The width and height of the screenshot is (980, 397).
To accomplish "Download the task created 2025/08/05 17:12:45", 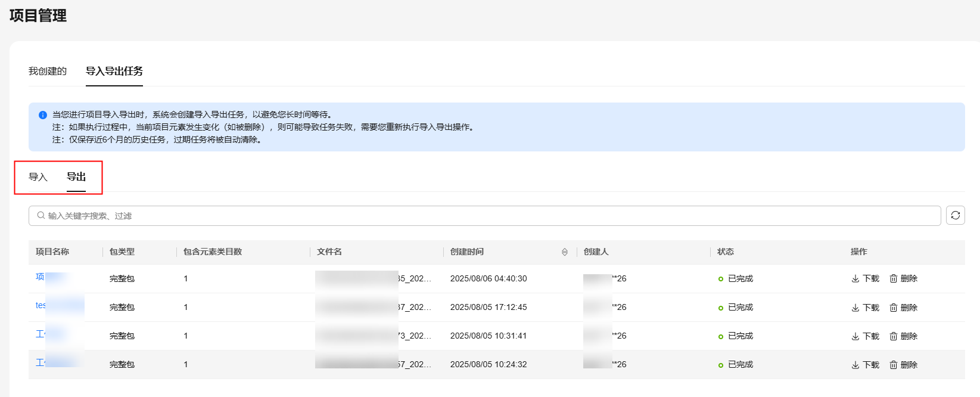I will (866, 308).
